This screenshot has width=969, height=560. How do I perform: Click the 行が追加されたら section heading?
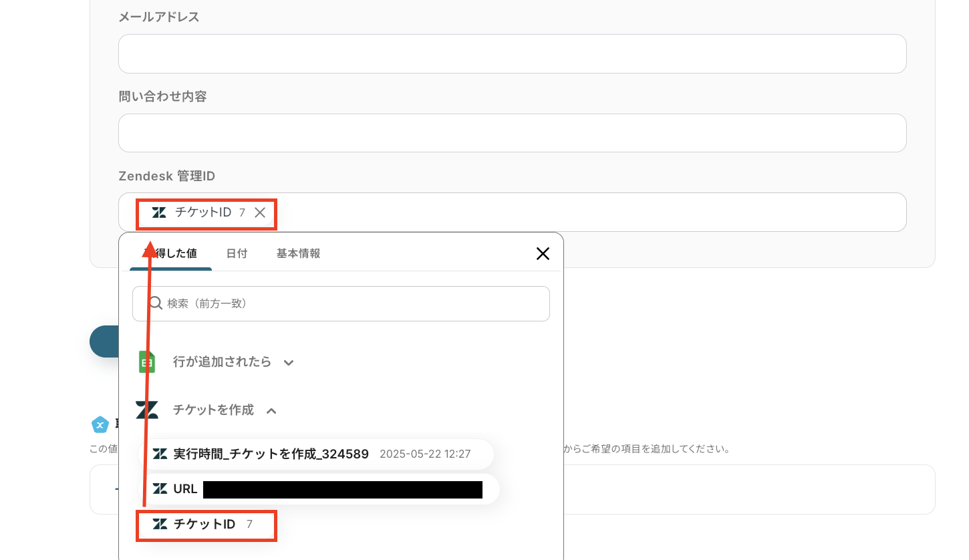pyautogui.click(x=223, y=362)
